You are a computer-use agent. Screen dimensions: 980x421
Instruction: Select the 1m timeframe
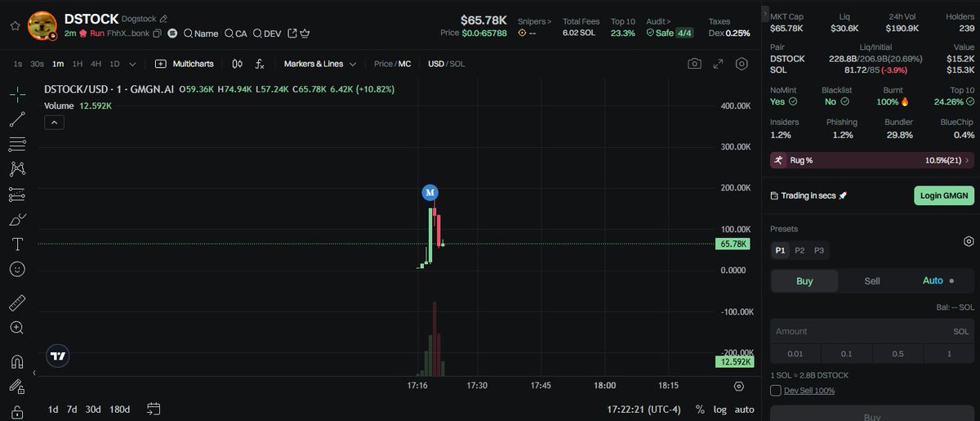[58, 64]
